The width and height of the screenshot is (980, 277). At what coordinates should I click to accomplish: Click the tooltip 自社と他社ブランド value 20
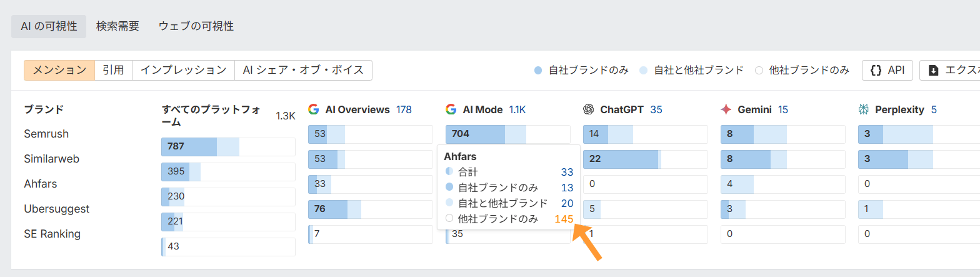pyautogui.click(x=567, y=203)
